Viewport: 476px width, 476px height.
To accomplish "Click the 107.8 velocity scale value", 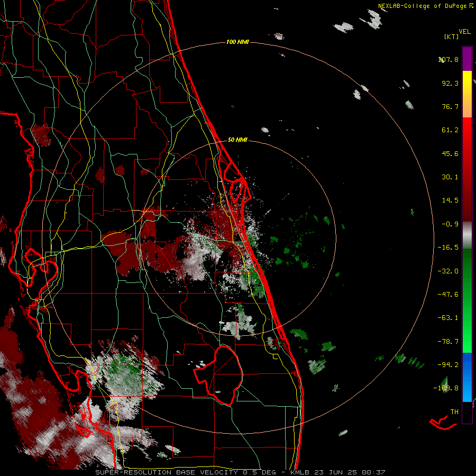I will pyautogui.click(x=448, y=59).
